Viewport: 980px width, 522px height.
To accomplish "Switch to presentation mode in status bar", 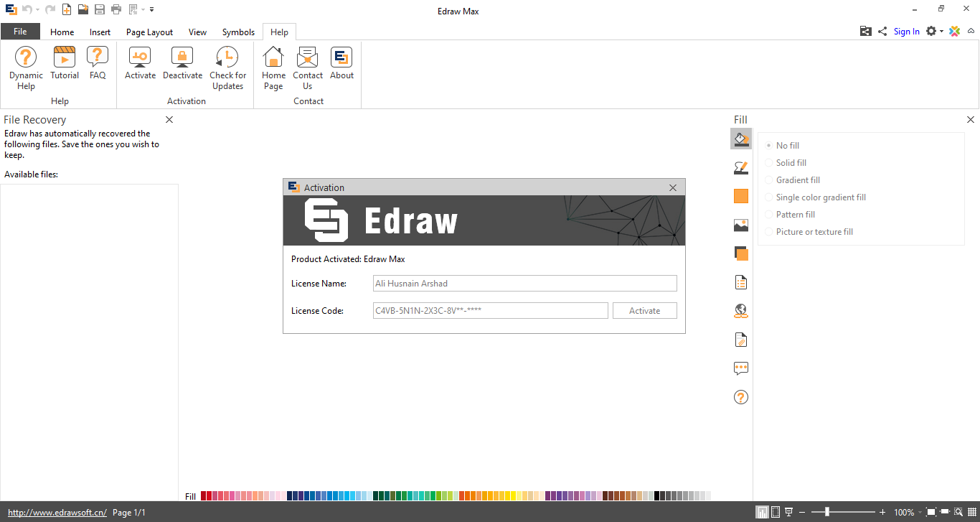I will coord(789,512).
